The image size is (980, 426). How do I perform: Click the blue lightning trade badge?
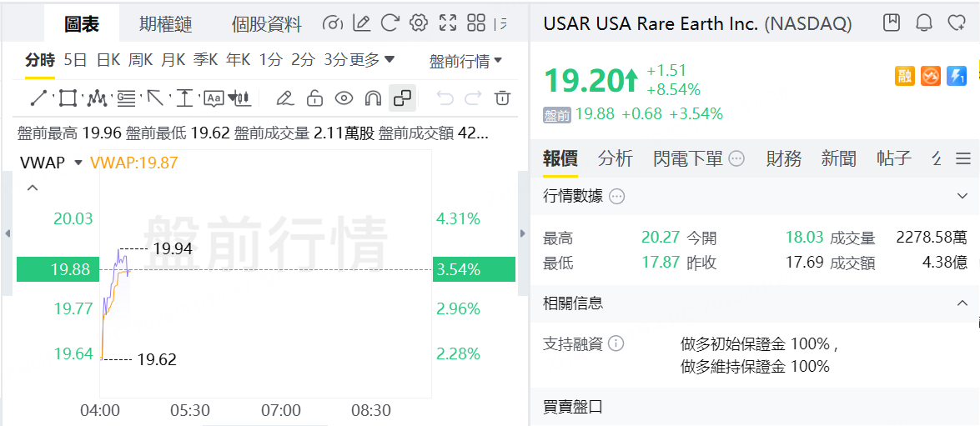click(957, 76)
